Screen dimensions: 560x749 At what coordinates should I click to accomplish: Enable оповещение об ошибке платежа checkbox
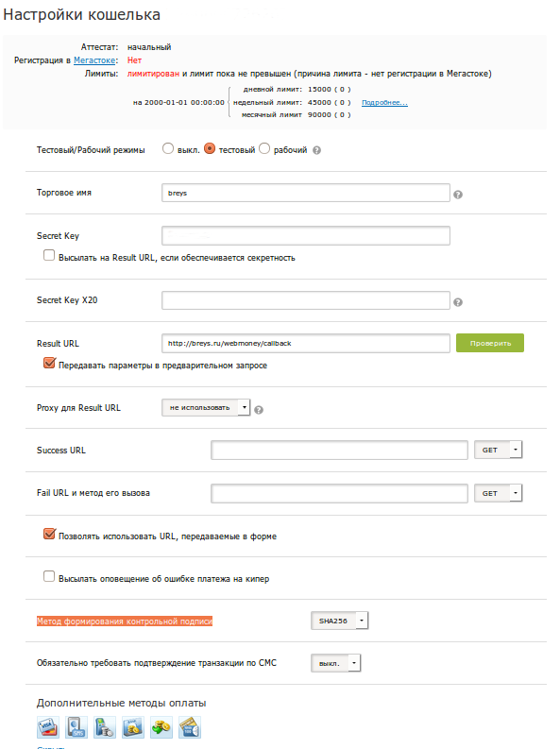(49, 576)
